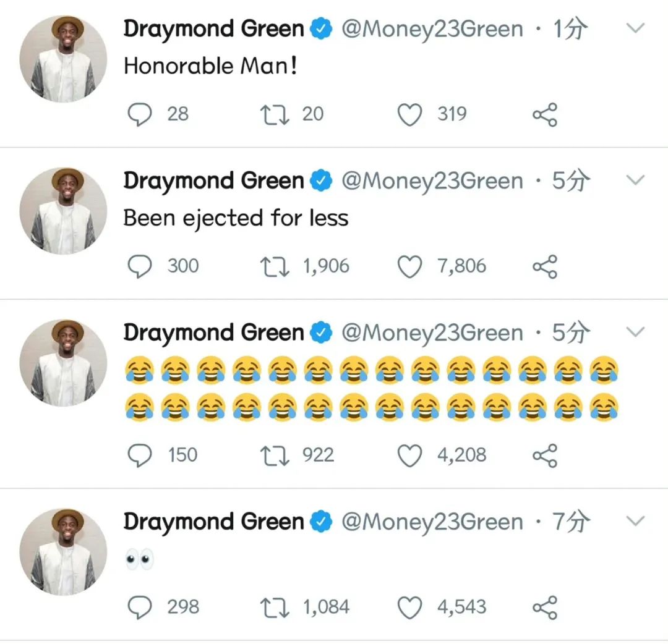668x644 pixels.
Task: Reply to "Been ejected for less" tweet
Action: [x=140, y=266]
